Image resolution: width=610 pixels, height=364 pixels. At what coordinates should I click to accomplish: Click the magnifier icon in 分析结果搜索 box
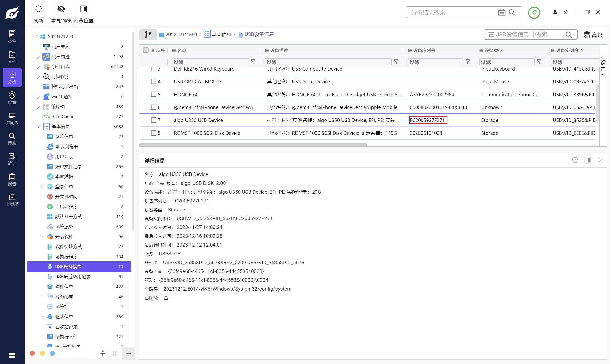tap(512, 12)
